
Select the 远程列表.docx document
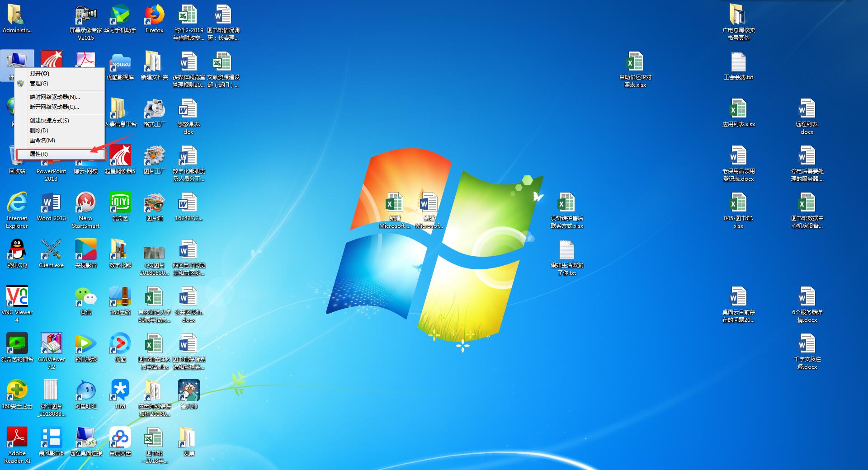coord(807,117)
